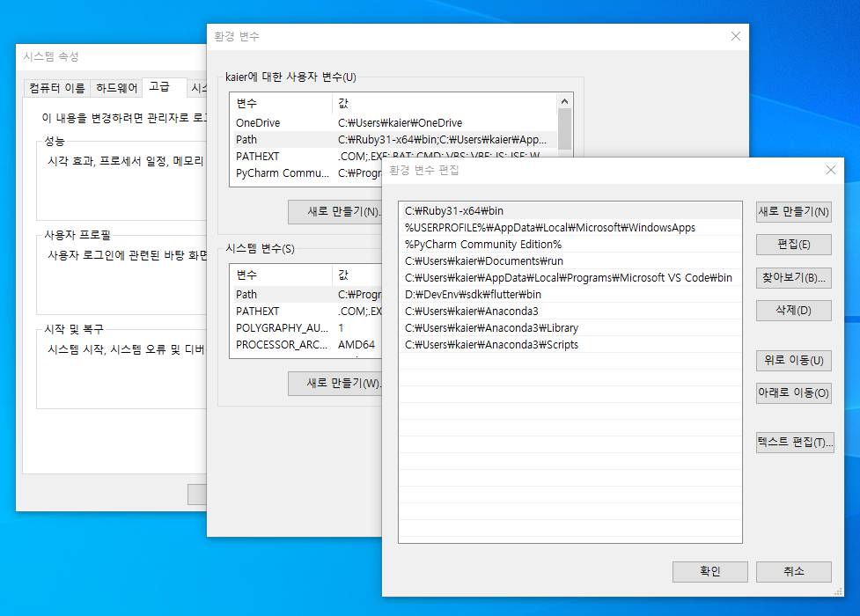Close the 환경 변수 편집 dialog

point(830,170)
